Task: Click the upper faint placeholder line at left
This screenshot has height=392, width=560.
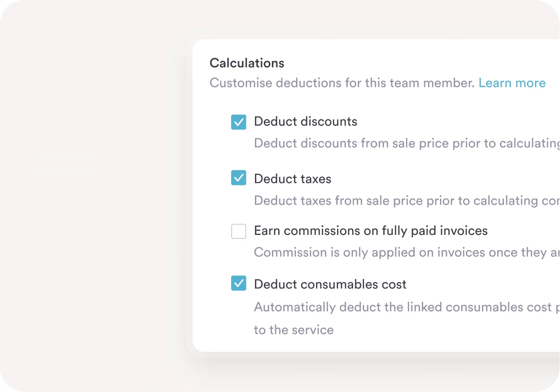Action: pyautogui.click(x=65, y=158)
